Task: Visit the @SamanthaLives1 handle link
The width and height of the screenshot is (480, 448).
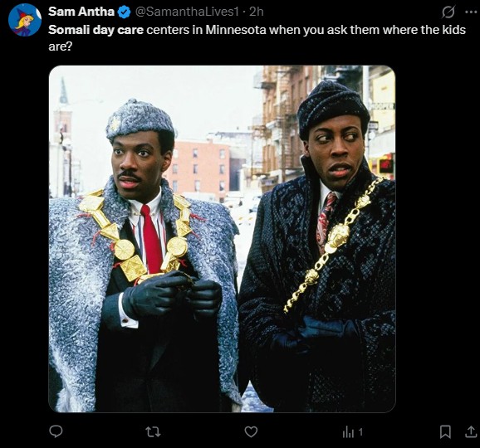Action: [187, 12]
